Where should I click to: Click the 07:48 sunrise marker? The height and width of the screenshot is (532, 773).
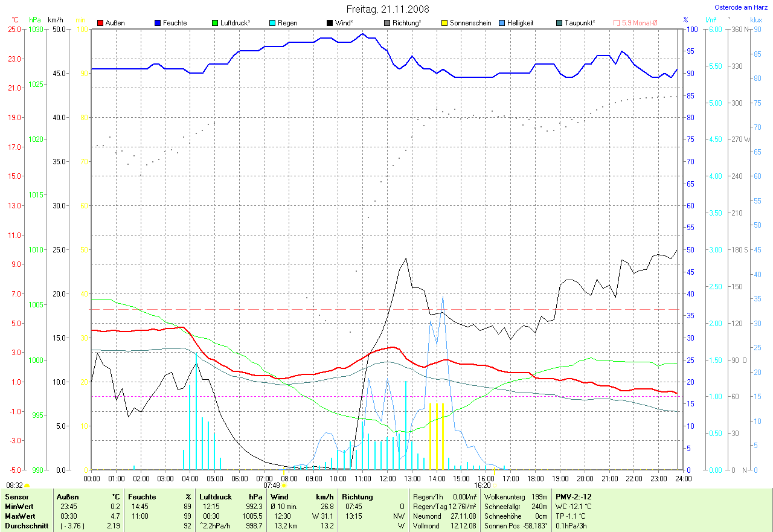click(284, 485)
